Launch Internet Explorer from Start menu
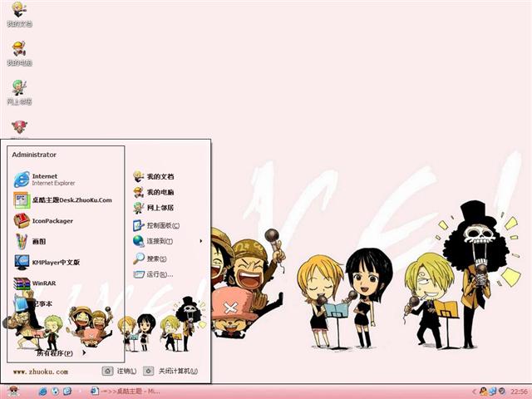This screenshot has width=532, height=399. click(x=44, y=180)
